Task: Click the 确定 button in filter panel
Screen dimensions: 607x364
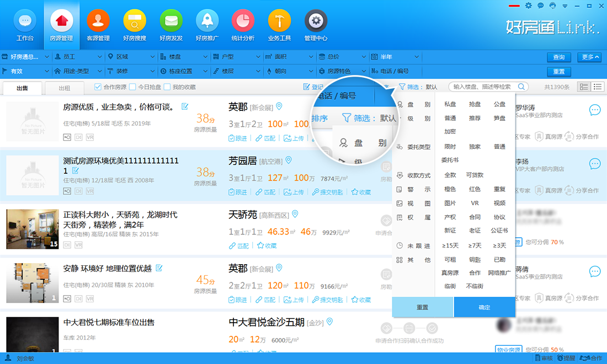Action: (x=483, y=308)
